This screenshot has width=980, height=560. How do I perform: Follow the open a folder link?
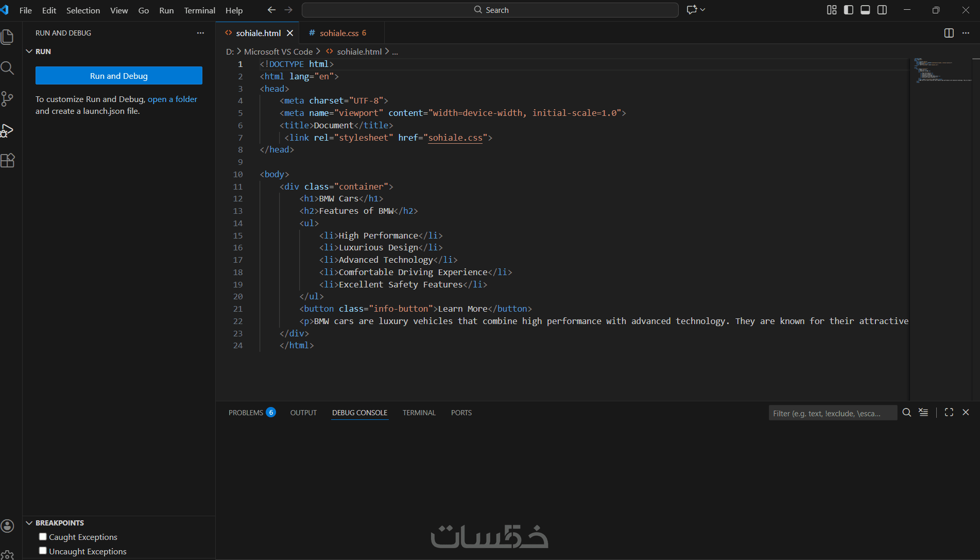click(x=173, y=99)
